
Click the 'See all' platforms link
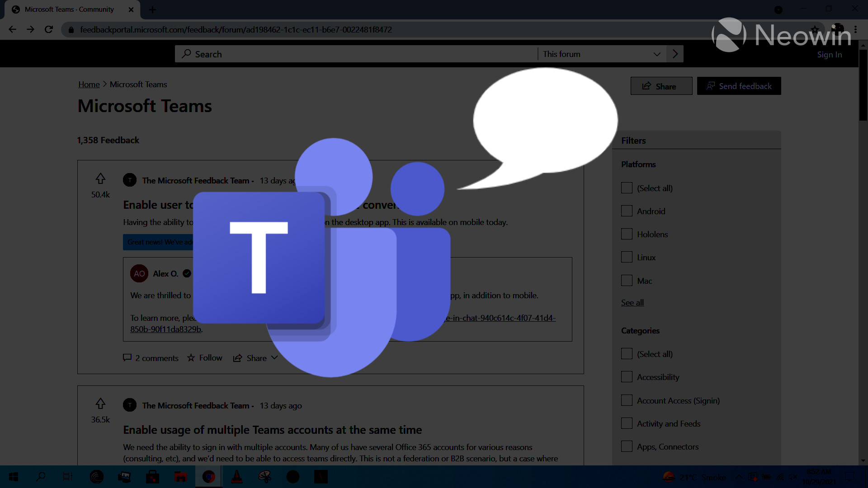[x=632, y=302]
